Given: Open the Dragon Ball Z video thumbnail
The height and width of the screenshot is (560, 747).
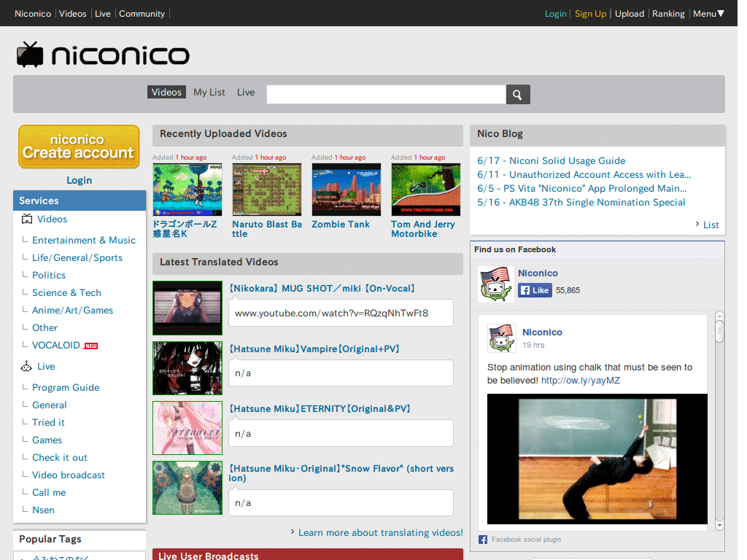Looking at the screenshot, I should point(187,190).
